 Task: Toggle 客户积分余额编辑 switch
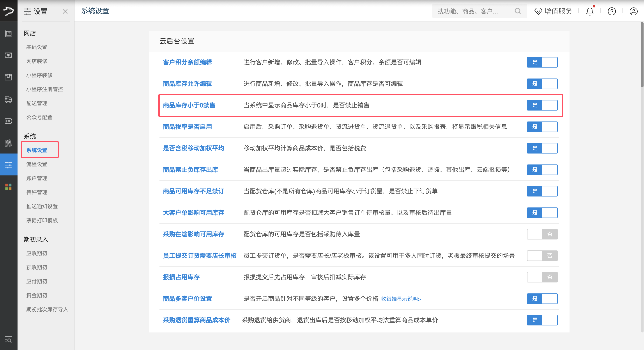click(x=542, y=62)
